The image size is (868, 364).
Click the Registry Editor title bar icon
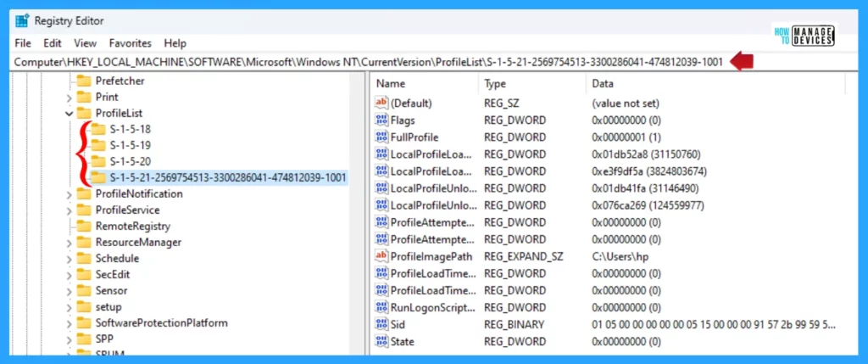coord(22,21)
